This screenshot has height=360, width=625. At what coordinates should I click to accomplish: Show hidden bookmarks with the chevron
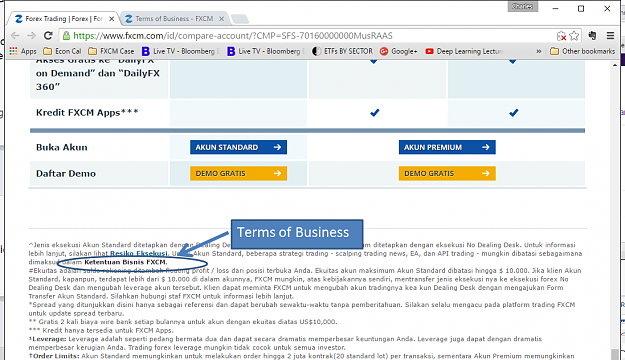[x=539, y=51]
